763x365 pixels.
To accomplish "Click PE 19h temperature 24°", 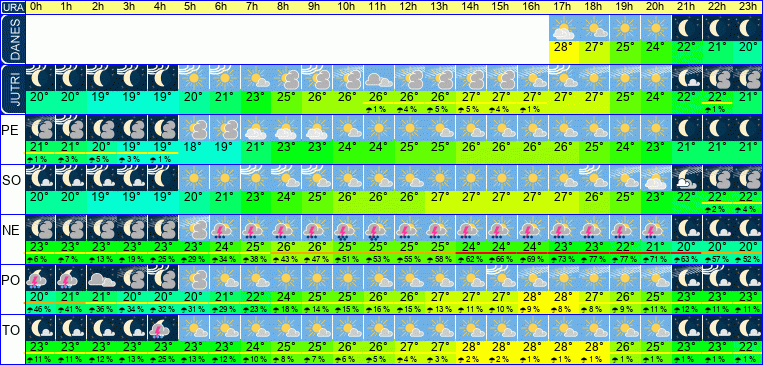I will (625, 147).
